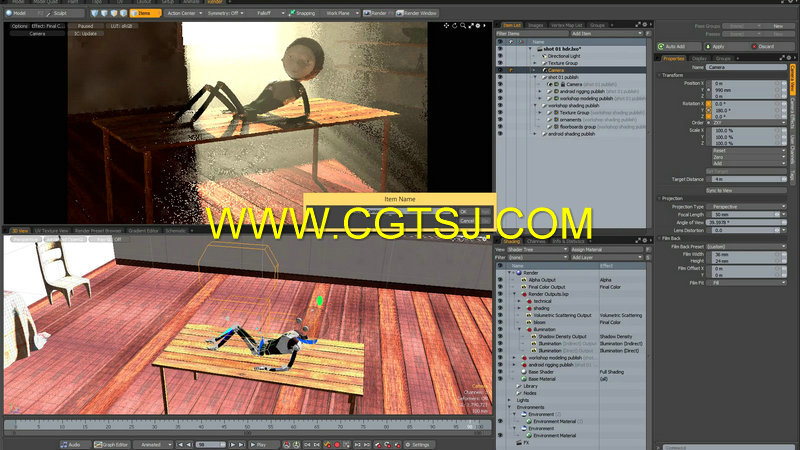Click the camera Name field

point(746,67)
